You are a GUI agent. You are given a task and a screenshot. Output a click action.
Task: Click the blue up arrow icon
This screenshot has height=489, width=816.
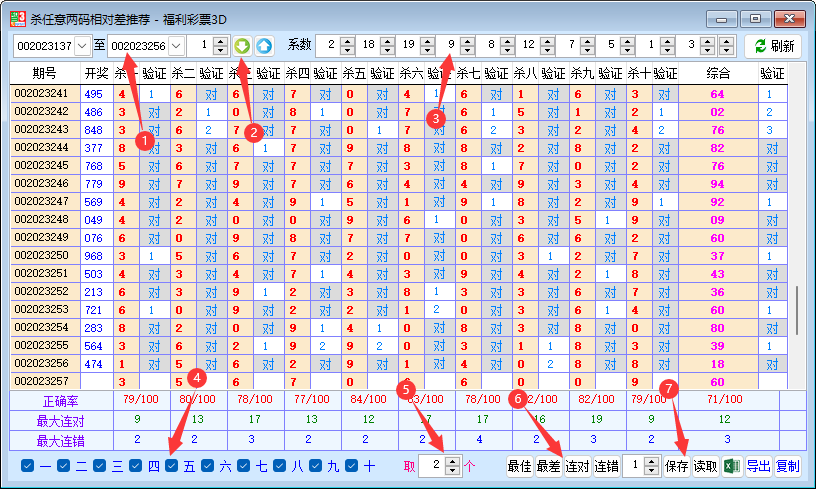click(263, 46)
